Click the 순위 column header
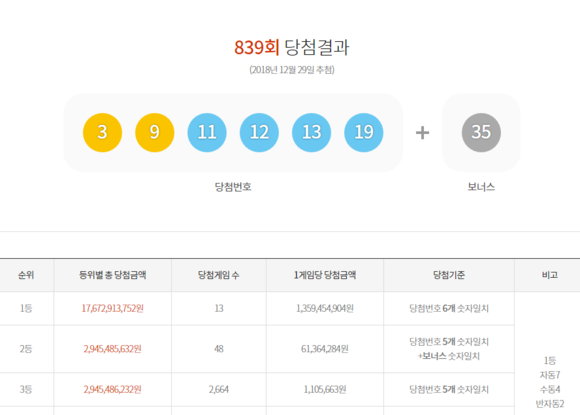This screenshot has width=580, height=415. pos(26,275)
